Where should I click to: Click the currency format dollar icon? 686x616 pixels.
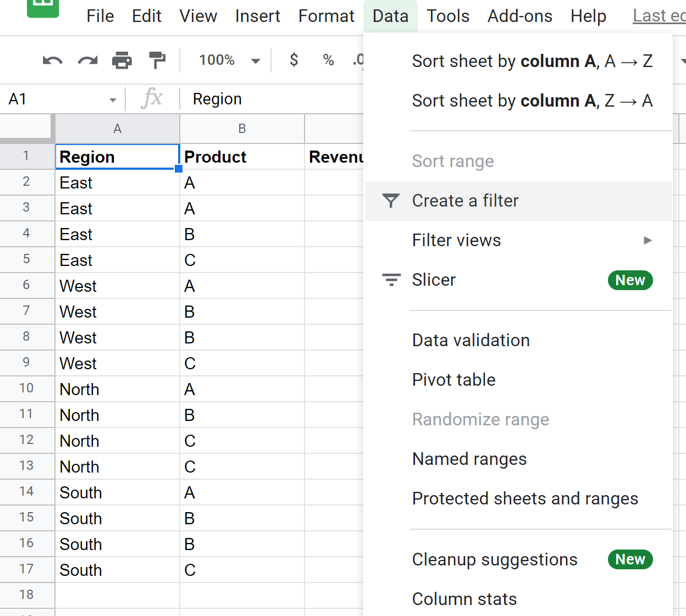pos(294,60)
